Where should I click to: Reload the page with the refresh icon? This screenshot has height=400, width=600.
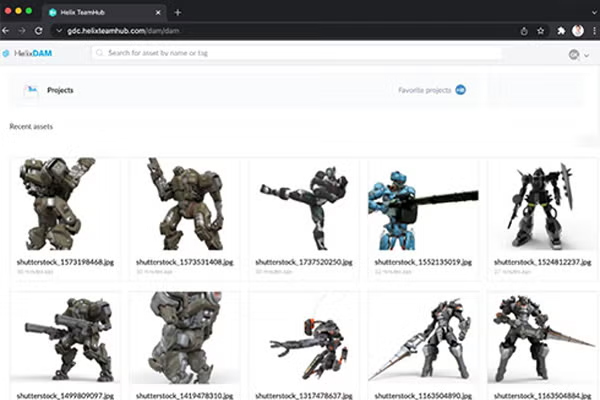coord(39,31)
